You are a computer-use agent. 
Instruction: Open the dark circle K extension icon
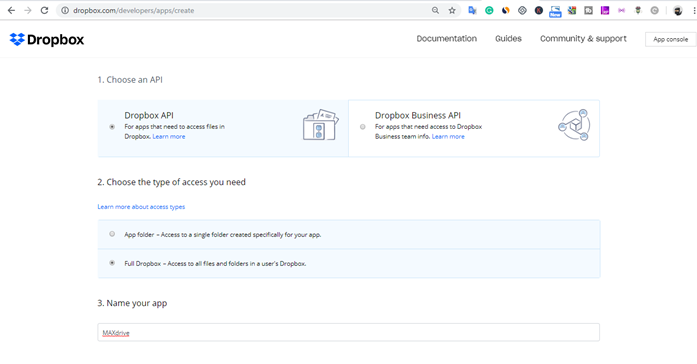tap(539, 10)
